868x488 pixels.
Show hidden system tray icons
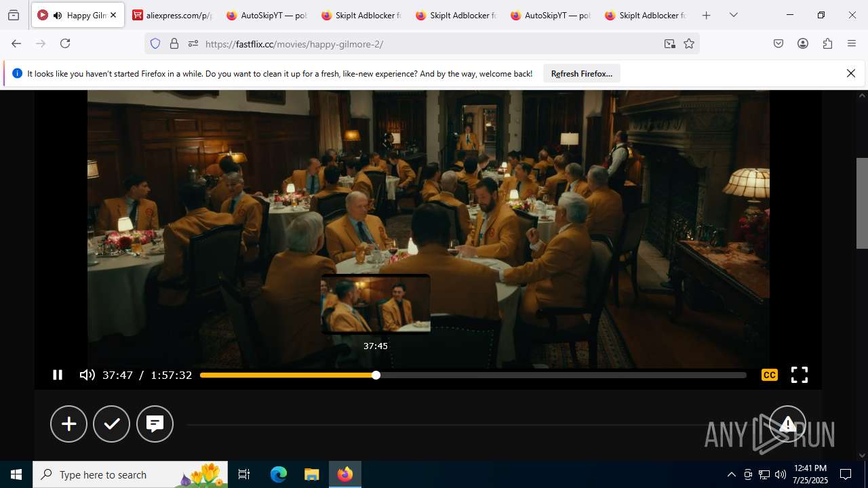point(731,474)
